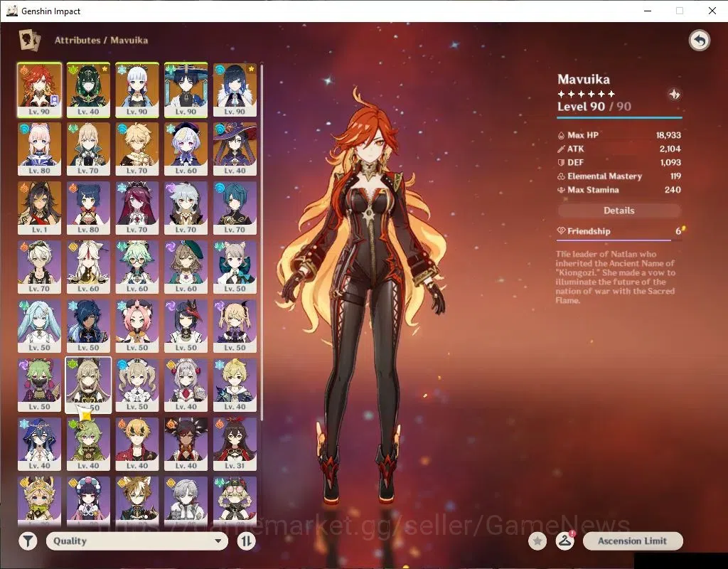Pick Mona's Lv. 40 witch-hat portrait
The image size is (728, 569).
click(235, 149)
